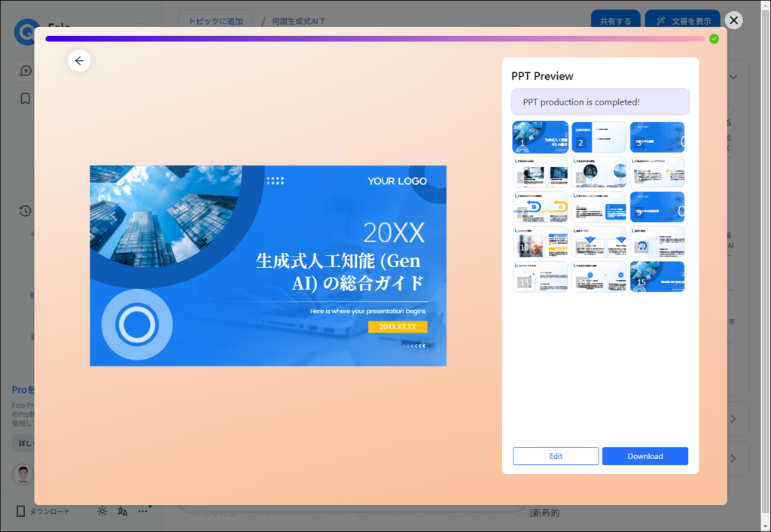
Task: Click 何謂生成式AI？ breadcrumb title
Action: [x=299, y=22]
